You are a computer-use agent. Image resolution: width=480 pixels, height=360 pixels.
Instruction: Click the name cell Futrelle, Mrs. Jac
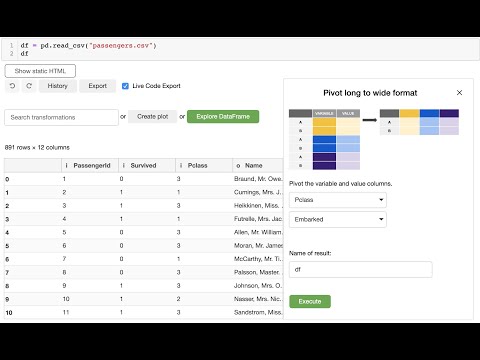(258, 219)
